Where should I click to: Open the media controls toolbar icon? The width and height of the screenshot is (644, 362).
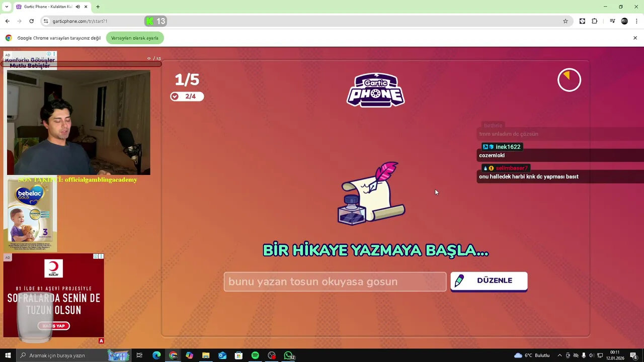[612, 21]
